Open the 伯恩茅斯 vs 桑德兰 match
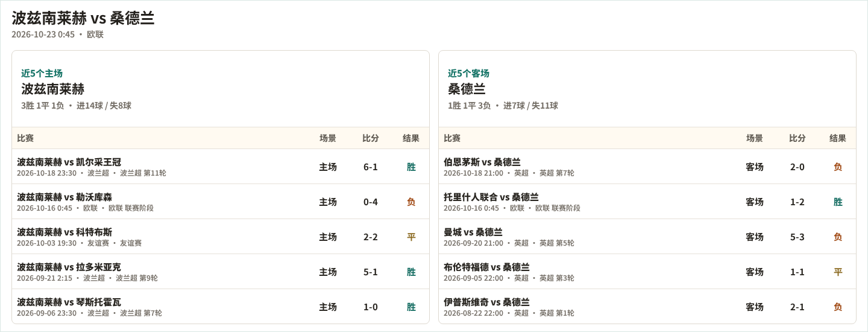Screen dimensions: 868x332 (647, 167)
